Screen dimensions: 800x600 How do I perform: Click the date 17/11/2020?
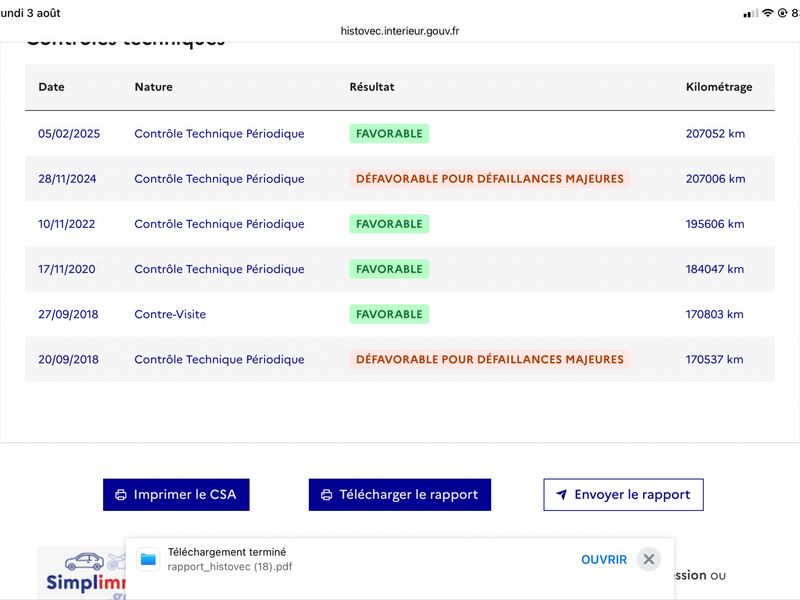pyautogui.click(x=67, y=269)
